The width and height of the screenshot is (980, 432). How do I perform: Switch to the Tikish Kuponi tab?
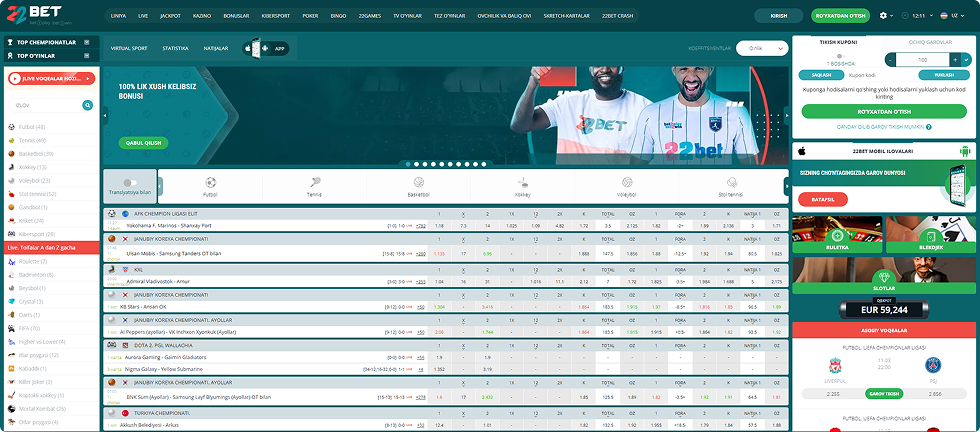(x=838, y=43)
